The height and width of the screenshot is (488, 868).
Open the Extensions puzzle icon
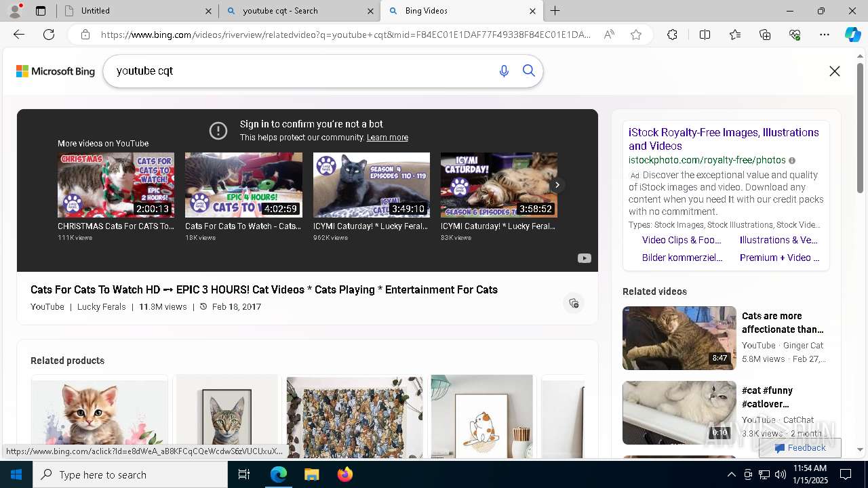672,35
